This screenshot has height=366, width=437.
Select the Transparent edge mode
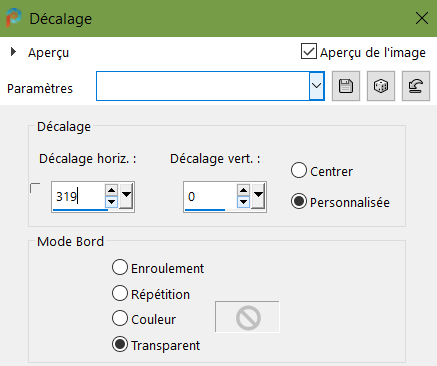(120, 344)
